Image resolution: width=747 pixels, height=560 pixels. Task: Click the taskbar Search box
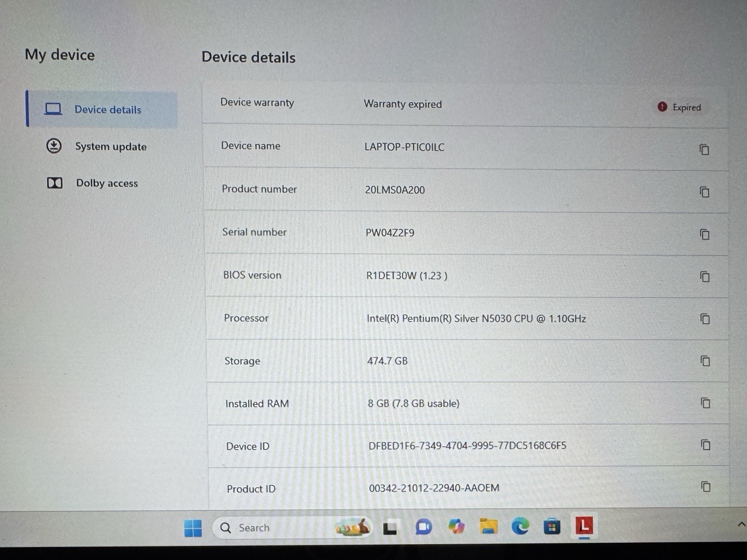tap(292, 528)
